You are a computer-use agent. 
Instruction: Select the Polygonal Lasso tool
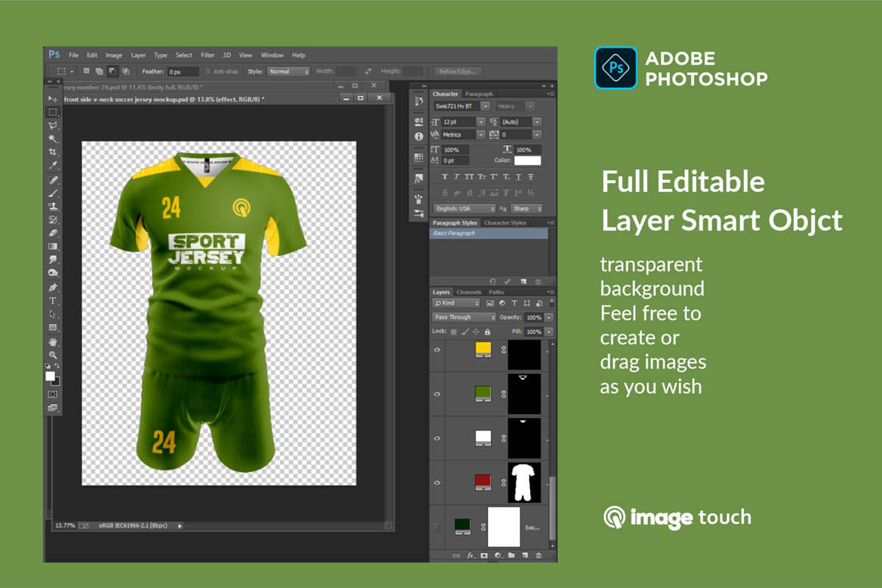(x=53, y=126)
